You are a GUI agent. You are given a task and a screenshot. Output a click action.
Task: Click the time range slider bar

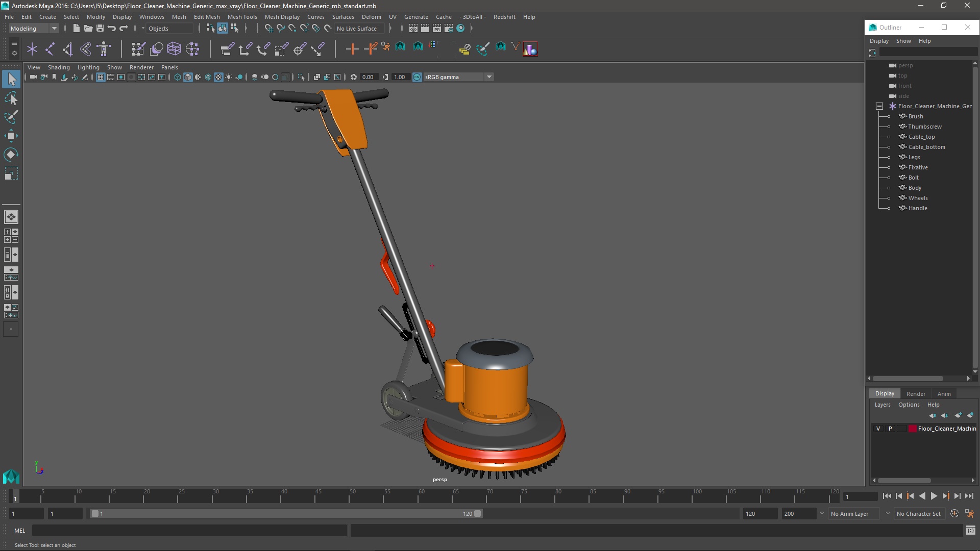[286, 514]
